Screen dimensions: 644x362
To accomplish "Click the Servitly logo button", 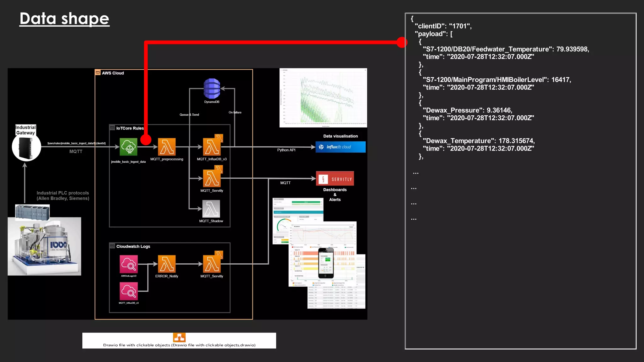I will [x=335, y=179].
